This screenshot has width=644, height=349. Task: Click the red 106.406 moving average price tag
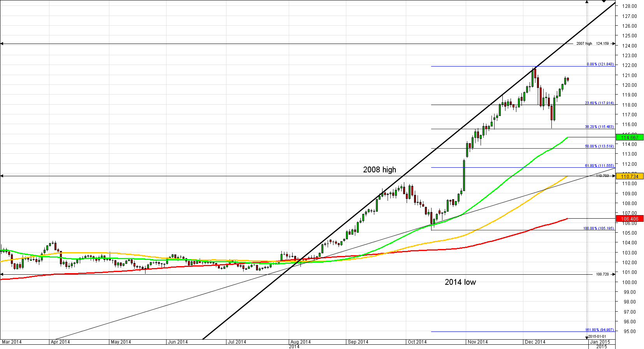click(x=630, y=219)
